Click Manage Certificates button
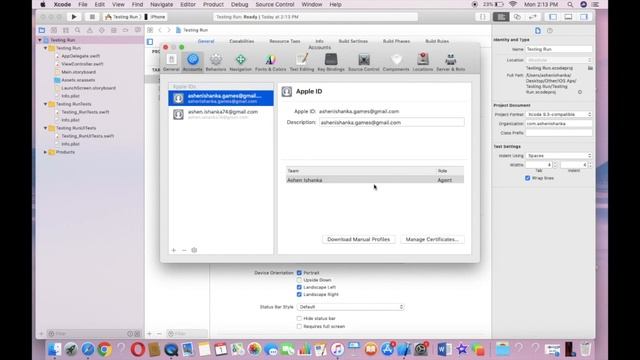The image size is (640, 360). [x=432, y=240]
